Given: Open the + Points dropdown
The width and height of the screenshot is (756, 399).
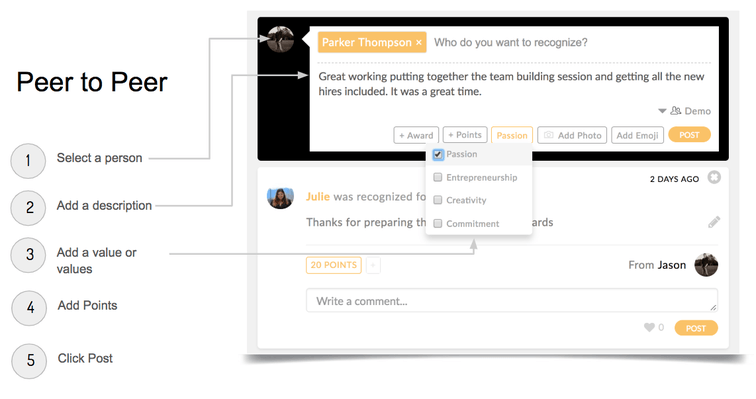Looking at the screenshot, I should click(465, 135).
